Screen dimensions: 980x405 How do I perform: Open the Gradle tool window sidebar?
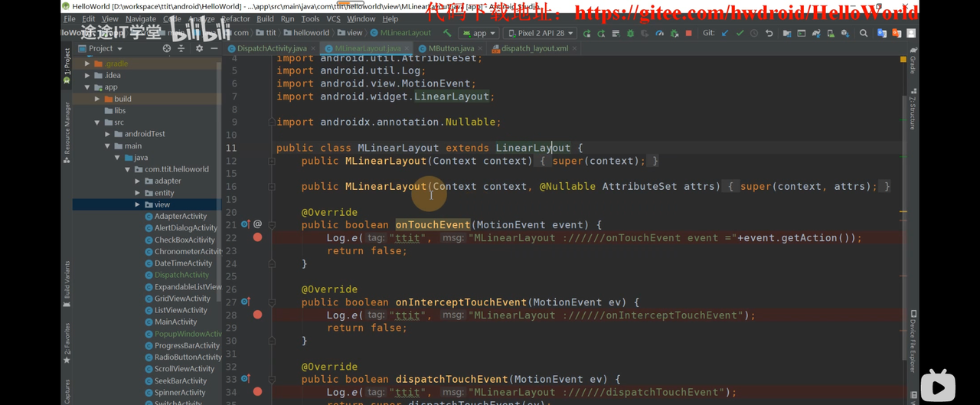click(913, 62)
